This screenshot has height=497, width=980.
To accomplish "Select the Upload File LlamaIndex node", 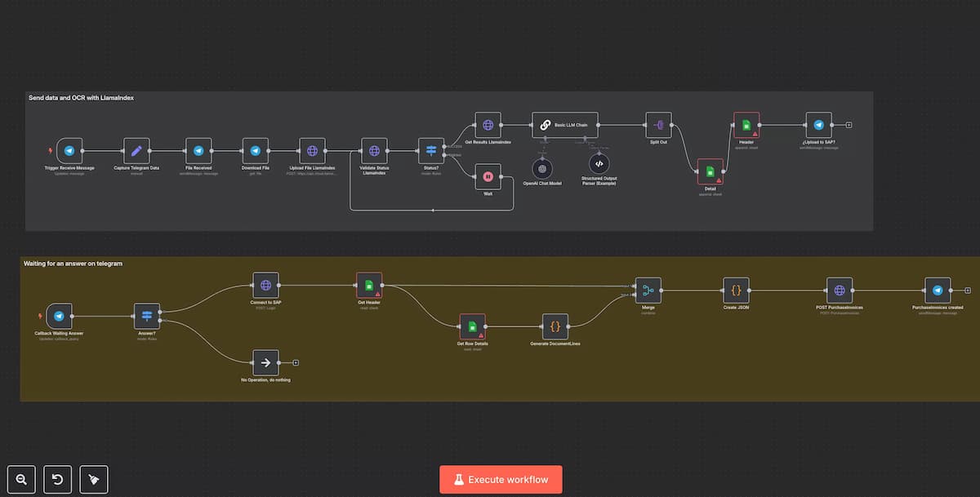I will (x=311, y=151).
